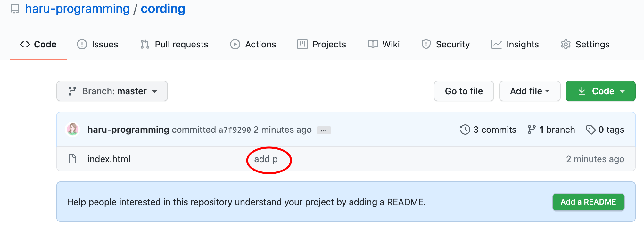Switch to the Issues tab
644x234 pixels.
[105, 44]
